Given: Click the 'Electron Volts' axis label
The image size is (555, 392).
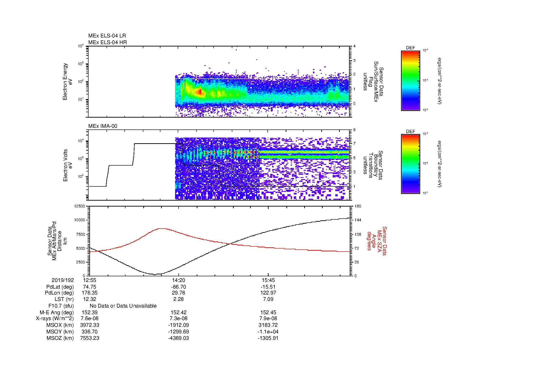Looking at the screenshot, I should [x=65, y=166].
